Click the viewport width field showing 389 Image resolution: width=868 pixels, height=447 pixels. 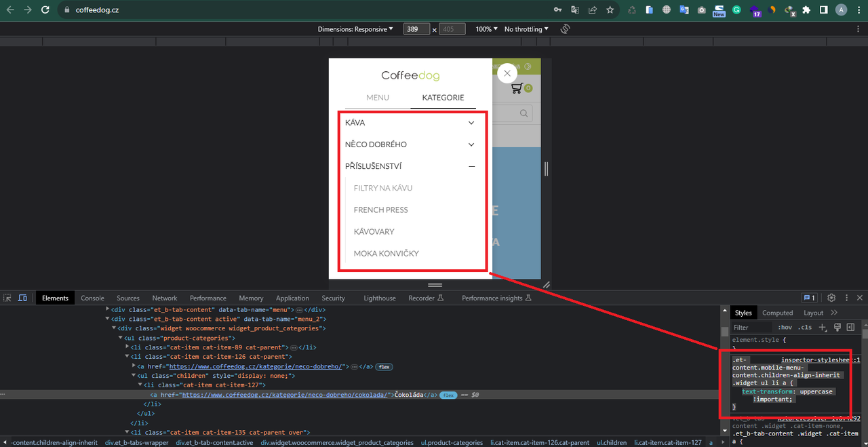416,29
